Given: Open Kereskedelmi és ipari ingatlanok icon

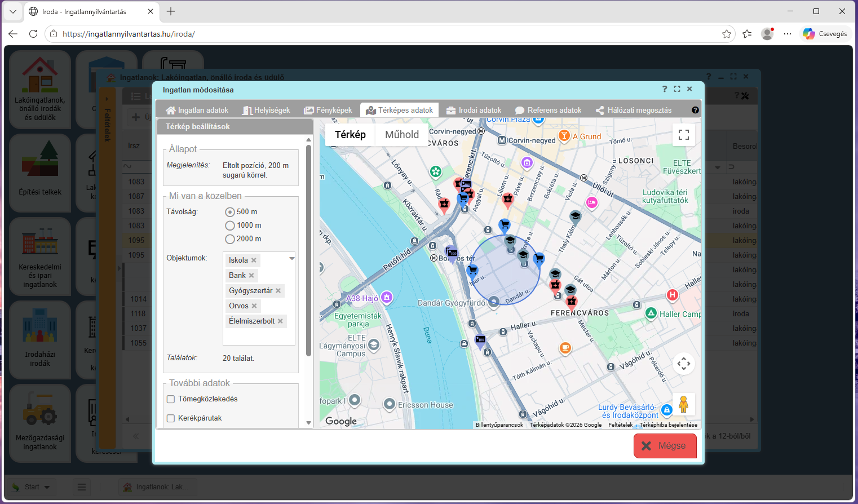Looking at the screenshot, I should pos(40,256).
